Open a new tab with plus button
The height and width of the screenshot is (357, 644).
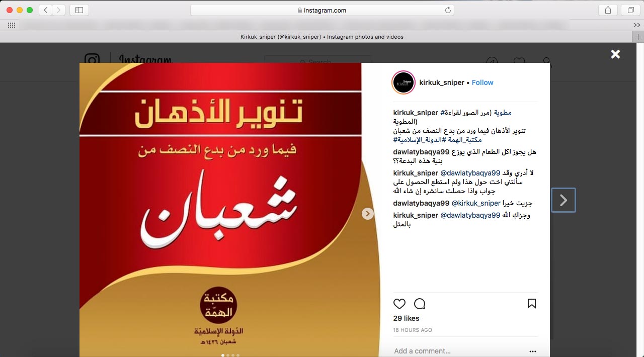[638, 37]
